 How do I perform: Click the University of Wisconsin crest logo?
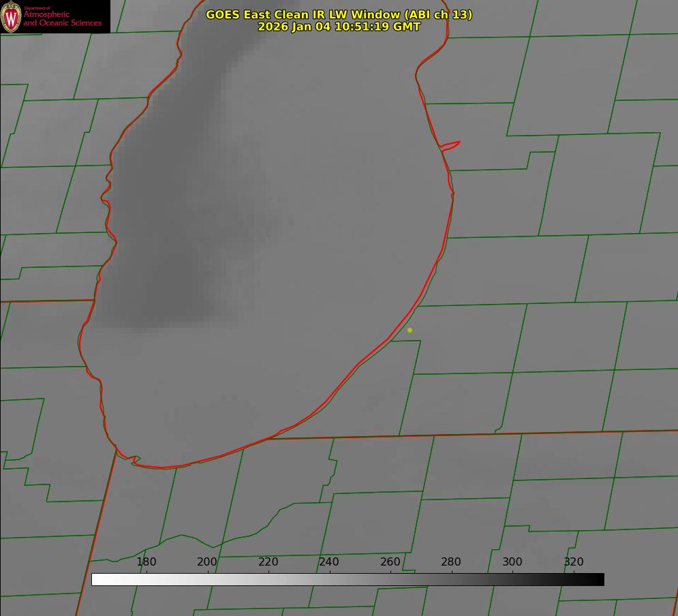[x=11, y=16]
